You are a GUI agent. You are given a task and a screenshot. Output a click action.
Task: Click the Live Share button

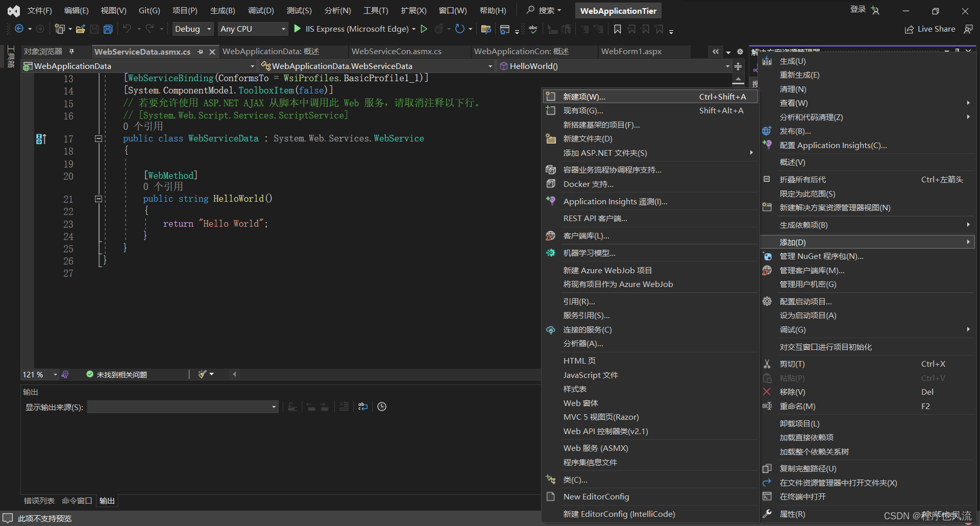930,29
